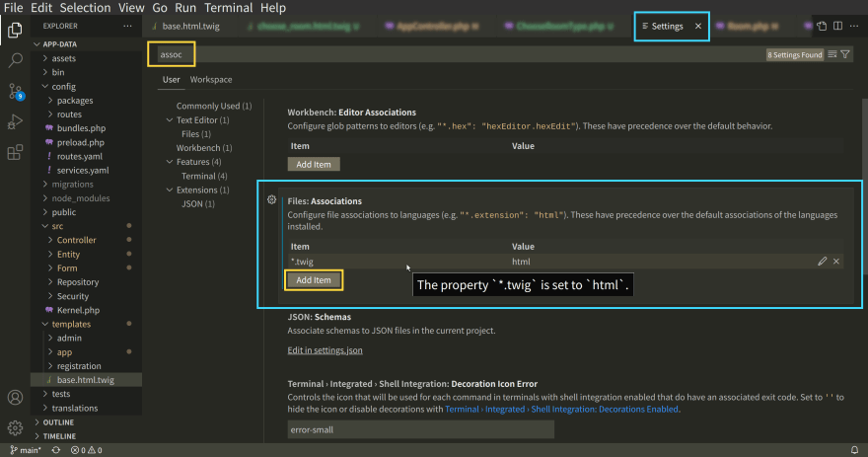The height and width of the screenshot is (457, 868).
Task: Open Source Control view with badge
Action: pos(16,92)
